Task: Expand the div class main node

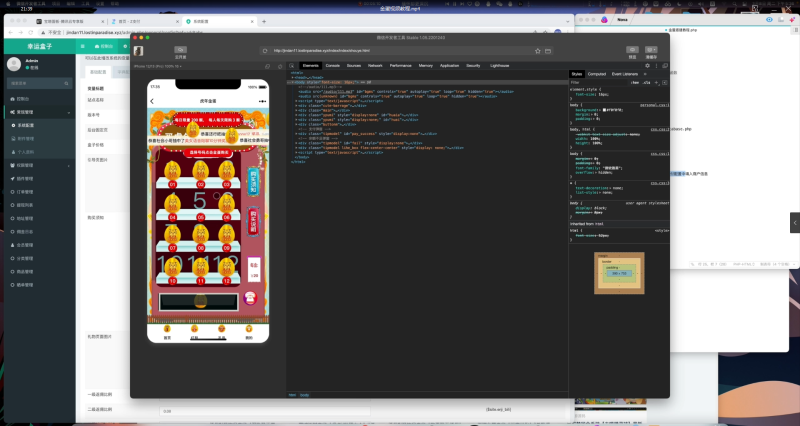Action: pos(296,110)
